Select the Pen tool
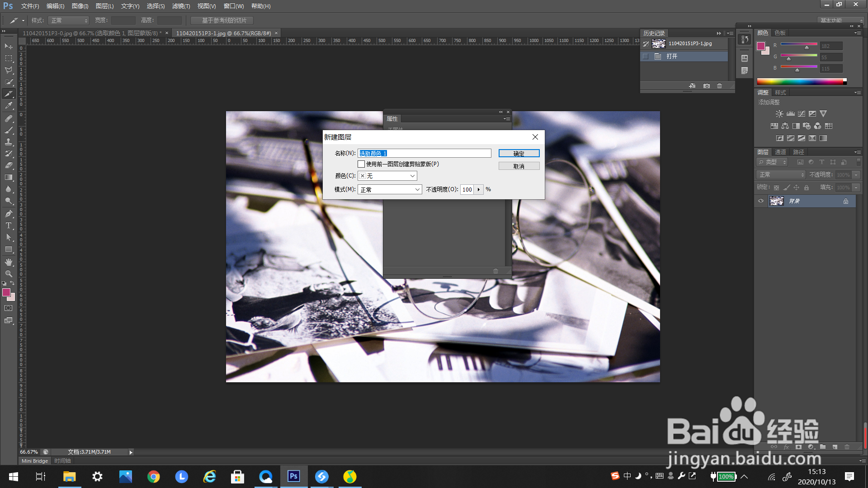Screen dimensions: 868x488 pyautogui.click(x=9, y=213)
